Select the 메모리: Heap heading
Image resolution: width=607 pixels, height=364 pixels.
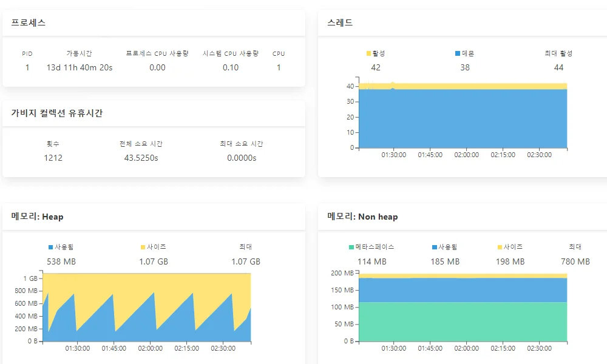coord(37,217)
